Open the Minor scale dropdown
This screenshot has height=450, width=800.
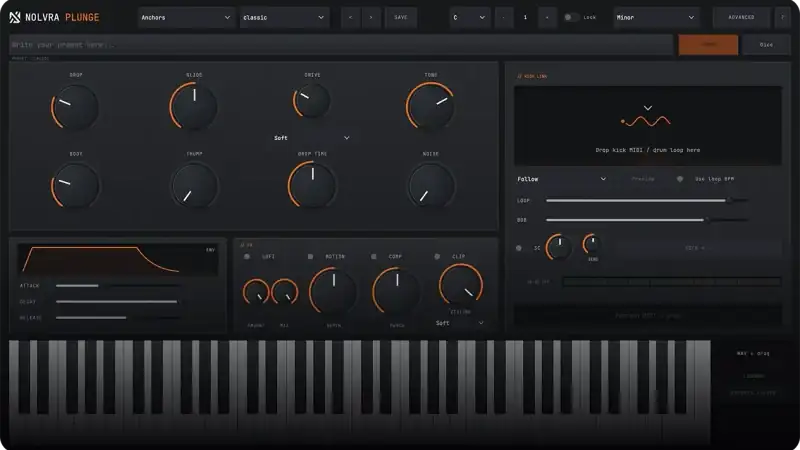pos(656,17)
